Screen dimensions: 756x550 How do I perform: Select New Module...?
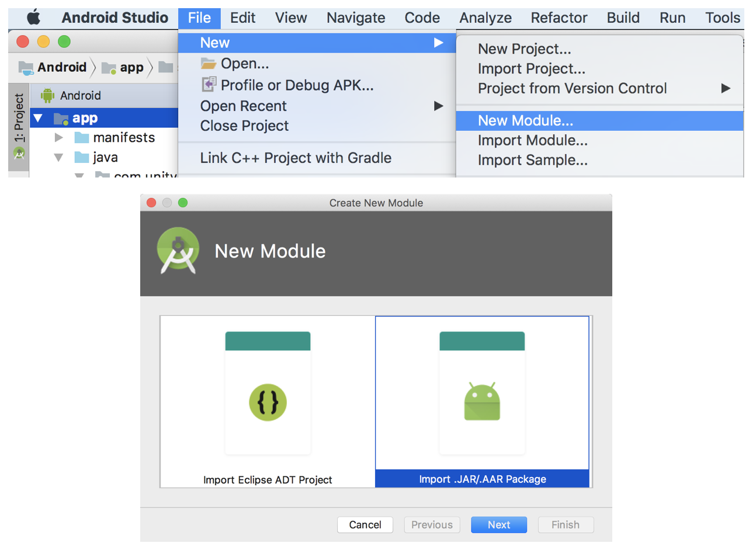pos(599,120)
